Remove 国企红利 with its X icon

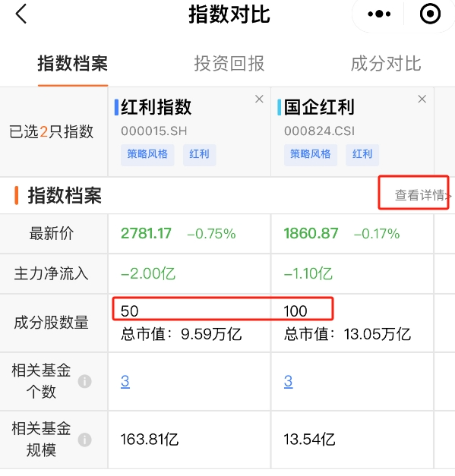pos(422,99)
